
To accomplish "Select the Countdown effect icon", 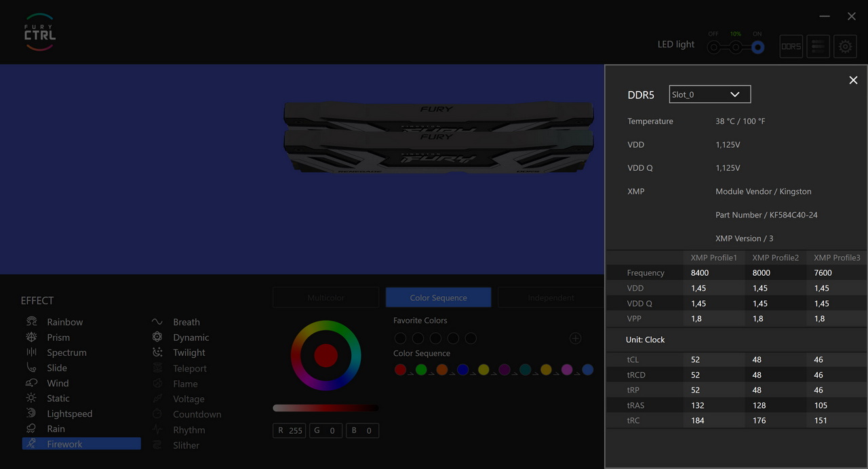I will tap(157, 414).
